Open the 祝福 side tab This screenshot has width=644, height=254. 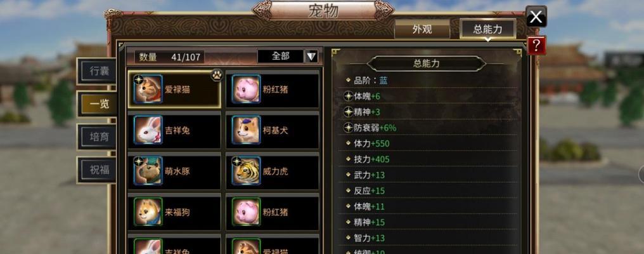pos(96,170)
